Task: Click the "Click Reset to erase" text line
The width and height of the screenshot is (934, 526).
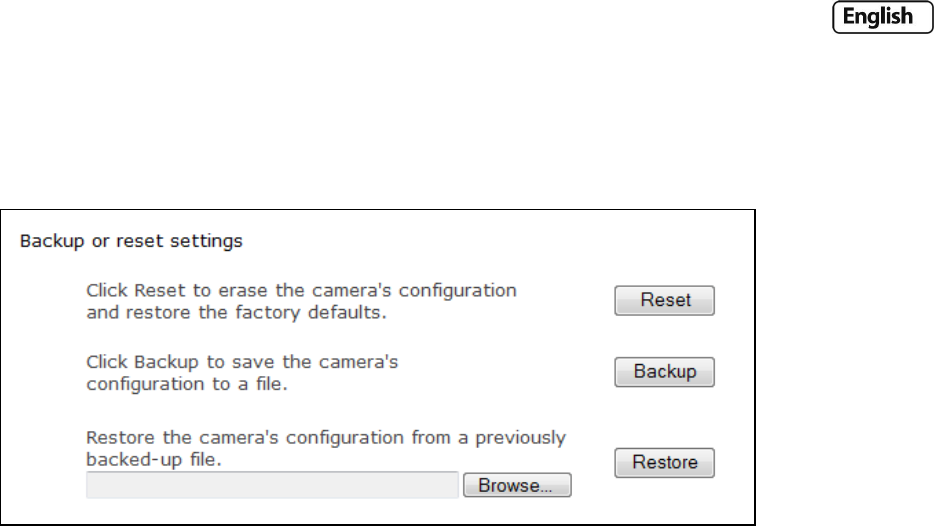Action: pos(301,291)
